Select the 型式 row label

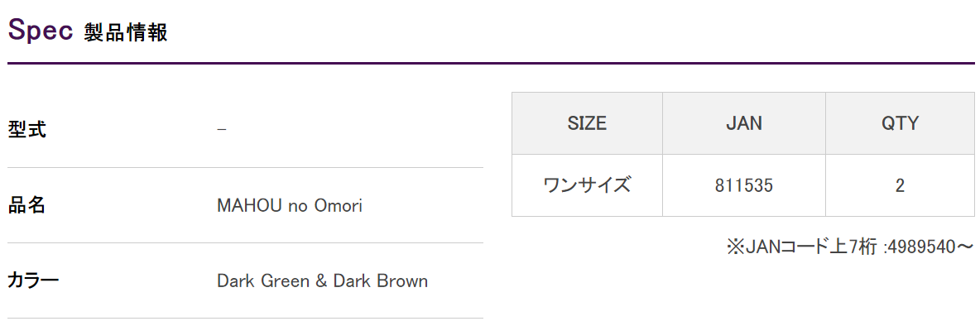pyautogui.click(x=26, y=130)
